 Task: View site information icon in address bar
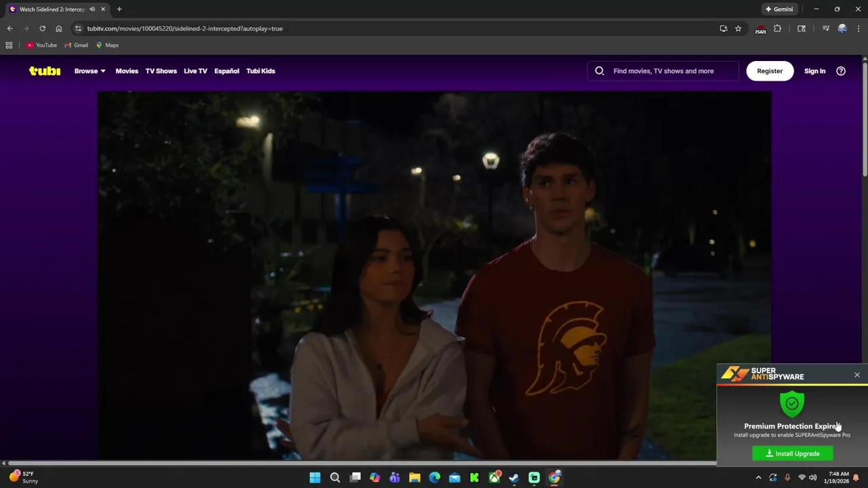(x=78, y=28)
